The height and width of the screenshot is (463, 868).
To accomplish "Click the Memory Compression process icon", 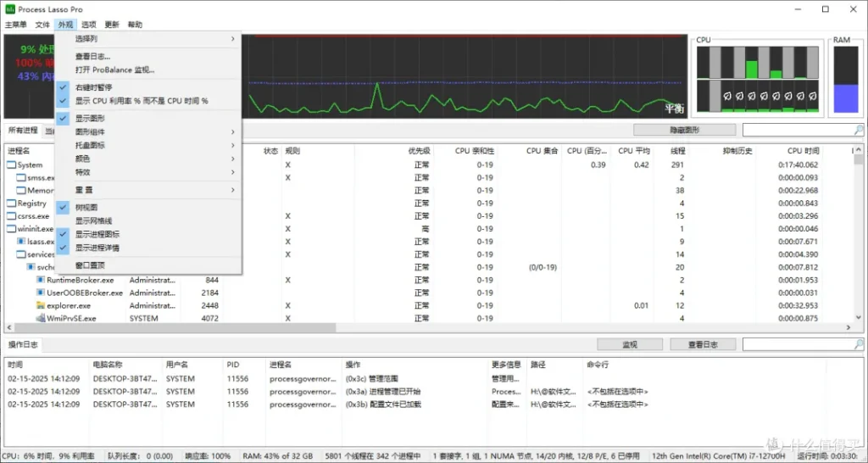I will (21, 191).
